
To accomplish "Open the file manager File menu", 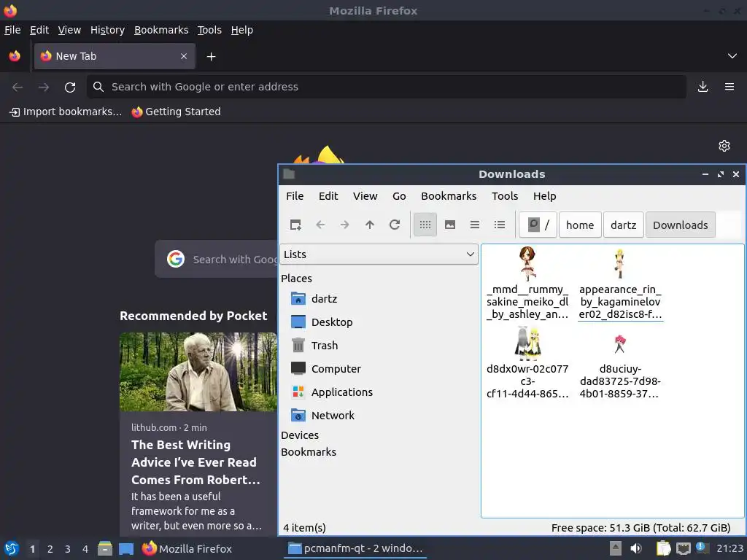I will tap(295, 196).
